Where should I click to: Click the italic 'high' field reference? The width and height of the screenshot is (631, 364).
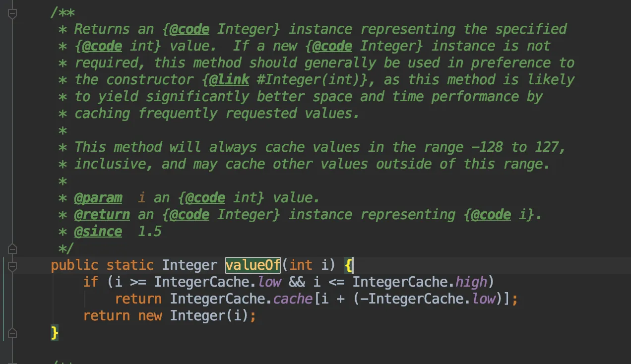tap(471, 282)
